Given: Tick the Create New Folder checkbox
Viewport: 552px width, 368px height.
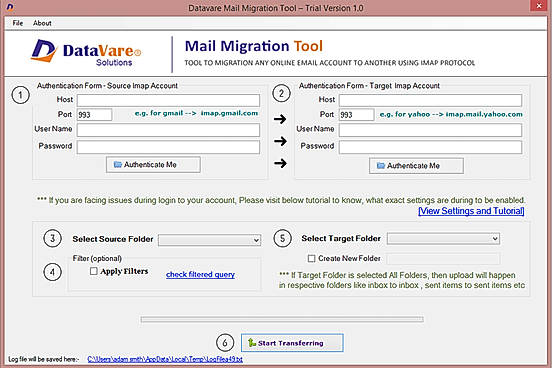Looking at the screenshot, I should pos(311,258).
